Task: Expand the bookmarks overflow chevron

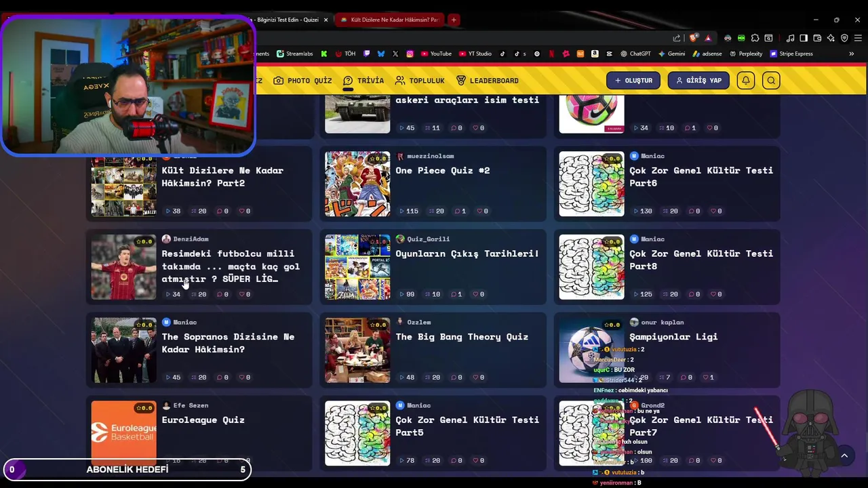Action: click(852, 54)
